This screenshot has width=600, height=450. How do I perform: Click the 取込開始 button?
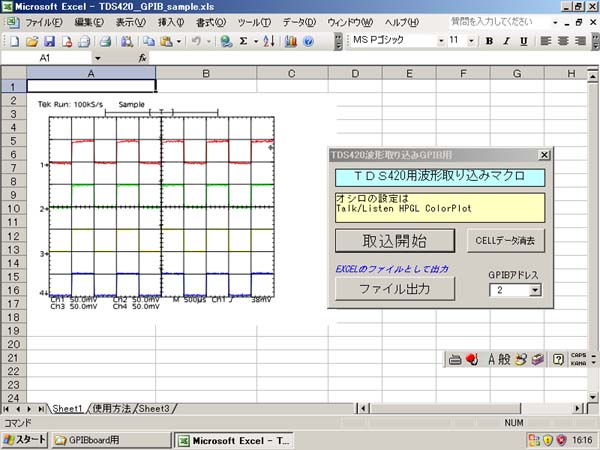click(x=395, y=241)
